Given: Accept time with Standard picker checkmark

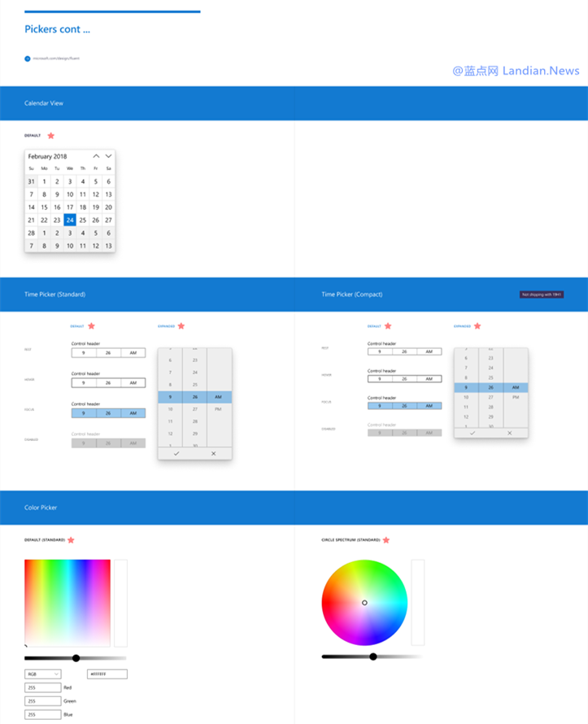Looking at the screenshot, I should (176, 453).
